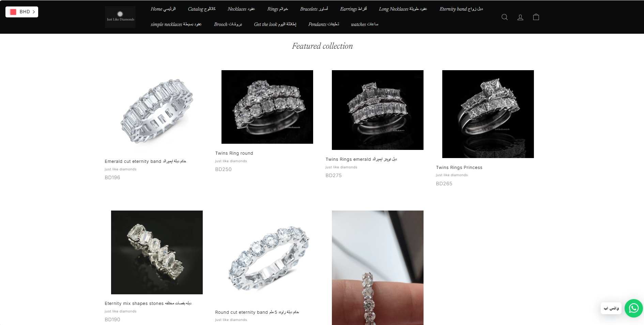The width and height of the screenshot is (644, 325).
Task: Click the green WhatsApp chat icon
Action: click(x=633, y=308)
